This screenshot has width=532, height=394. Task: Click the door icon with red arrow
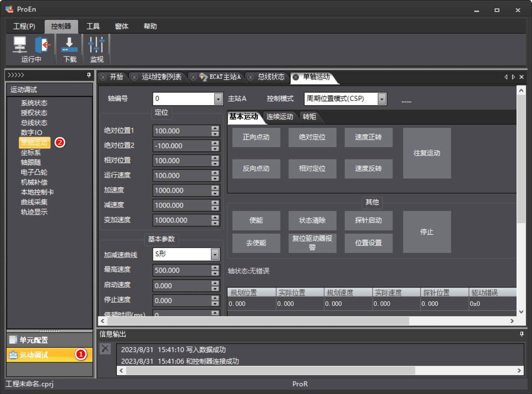(43, 45)
